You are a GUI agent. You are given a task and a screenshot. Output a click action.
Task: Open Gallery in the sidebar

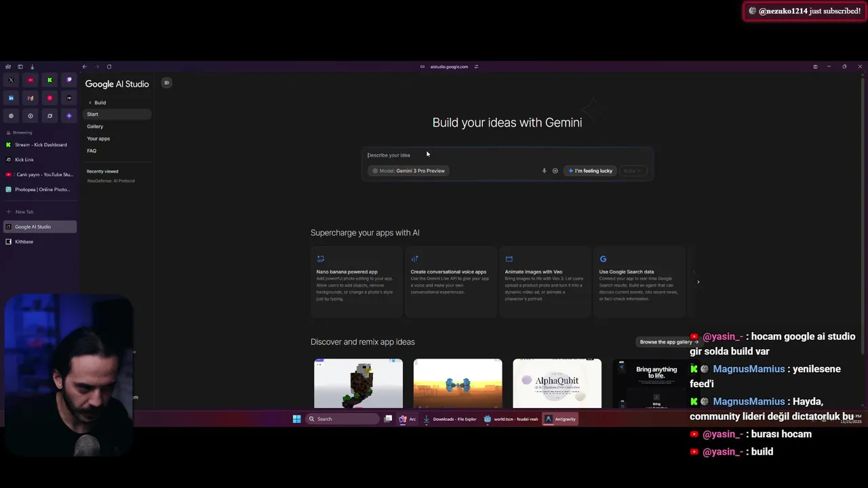pyautogui.click(x=95, y=126)
